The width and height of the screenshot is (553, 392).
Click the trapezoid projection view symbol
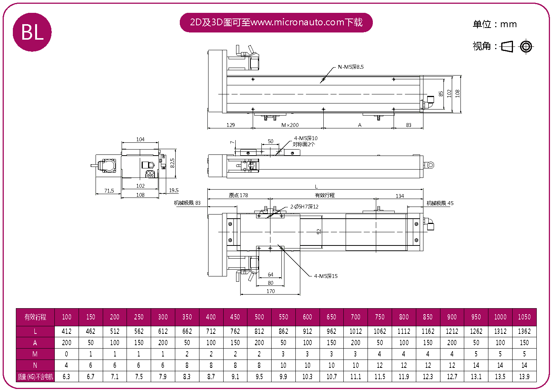coord(507,46)
